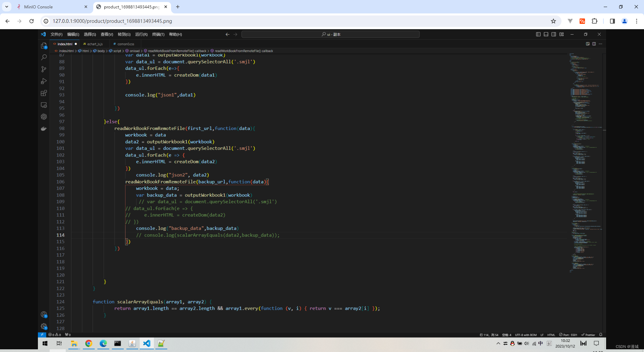The image size is (644, 352).
Task: Select the body breadcrumb segment
Action: [x=99, y=51]
